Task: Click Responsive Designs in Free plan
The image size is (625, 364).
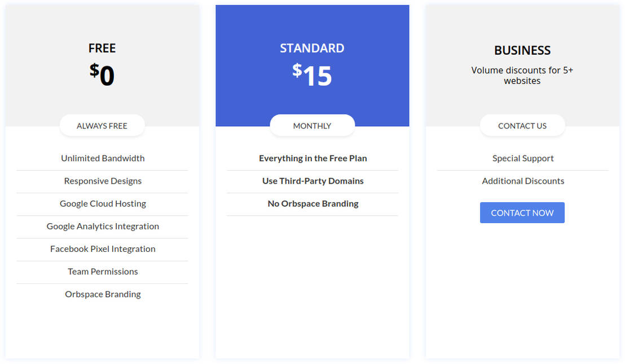Action: point(103,181)
